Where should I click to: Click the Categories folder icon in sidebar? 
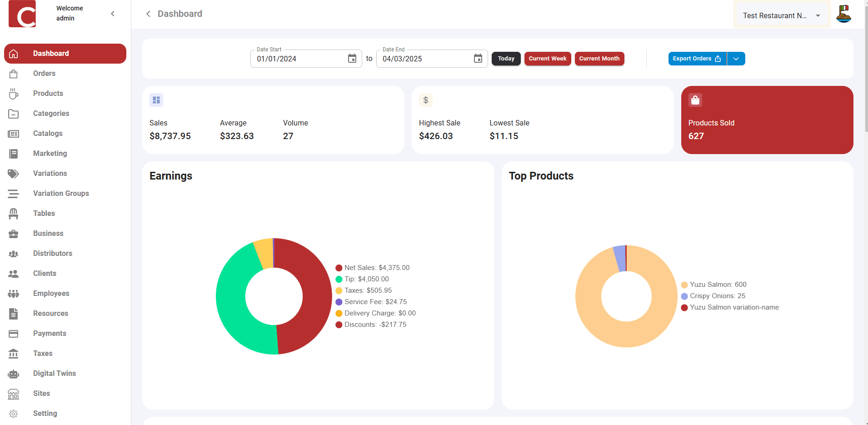tap(14, 113)
